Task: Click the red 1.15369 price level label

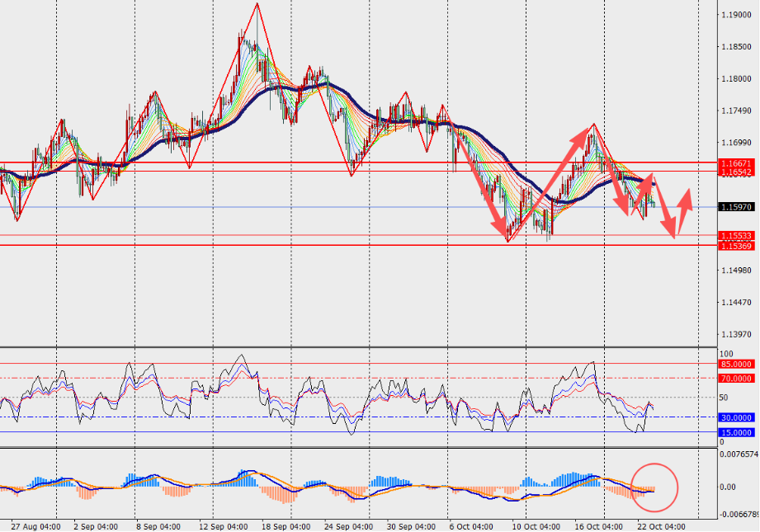Action: [735, 246]
